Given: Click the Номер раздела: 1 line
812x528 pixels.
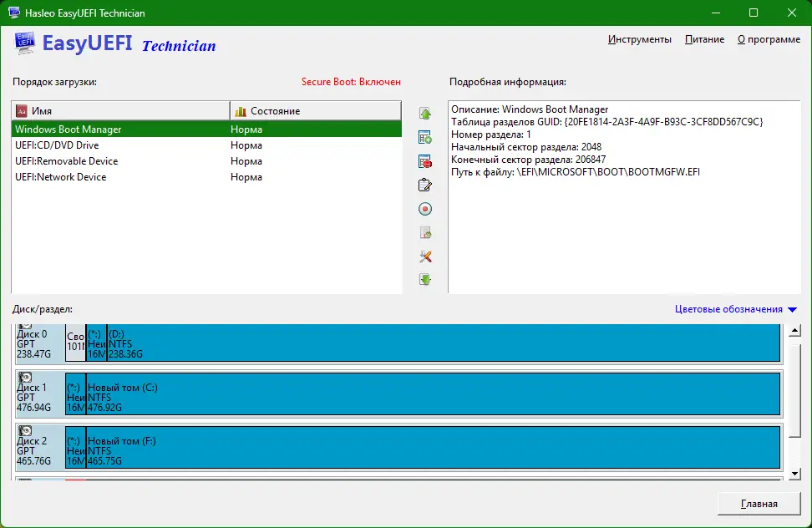Looking at the screenshot, I should pyautogui.click(x=491, y=135).
